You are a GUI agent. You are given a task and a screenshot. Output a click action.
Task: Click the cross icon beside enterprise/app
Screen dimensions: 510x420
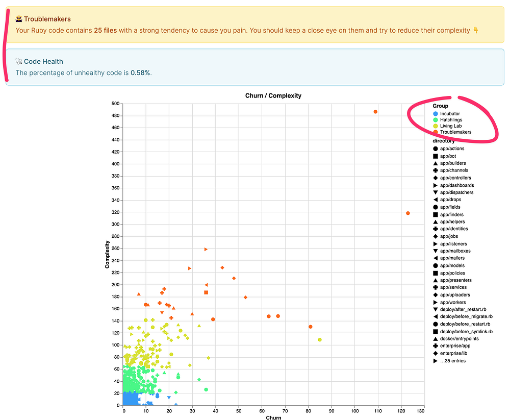436,346
